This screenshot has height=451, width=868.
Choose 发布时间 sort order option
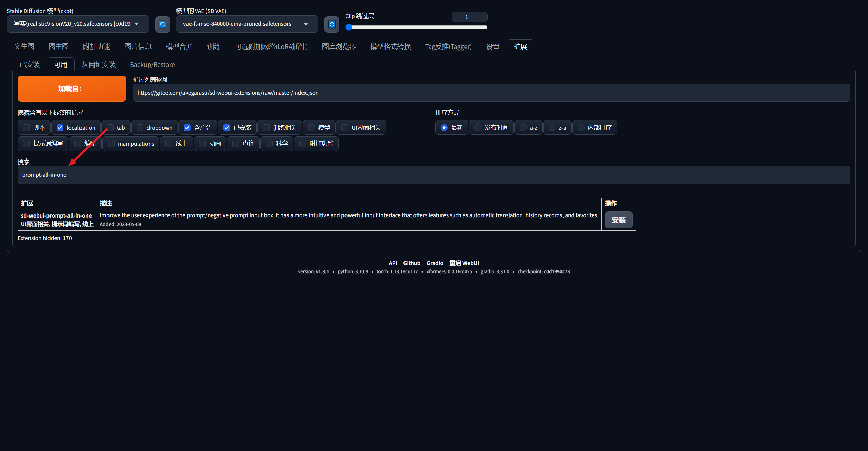(478, 128)
